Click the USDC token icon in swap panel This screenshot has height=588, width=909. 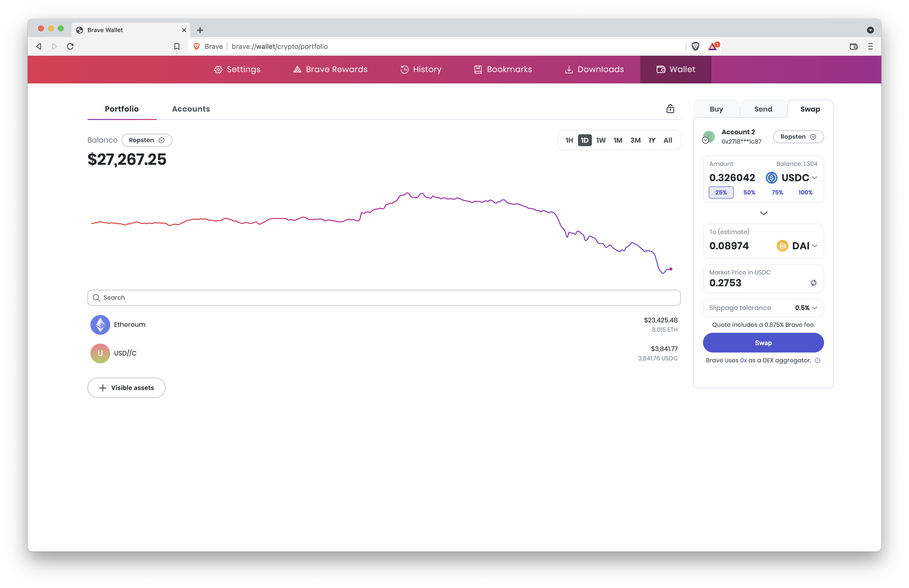click(771, 177)
